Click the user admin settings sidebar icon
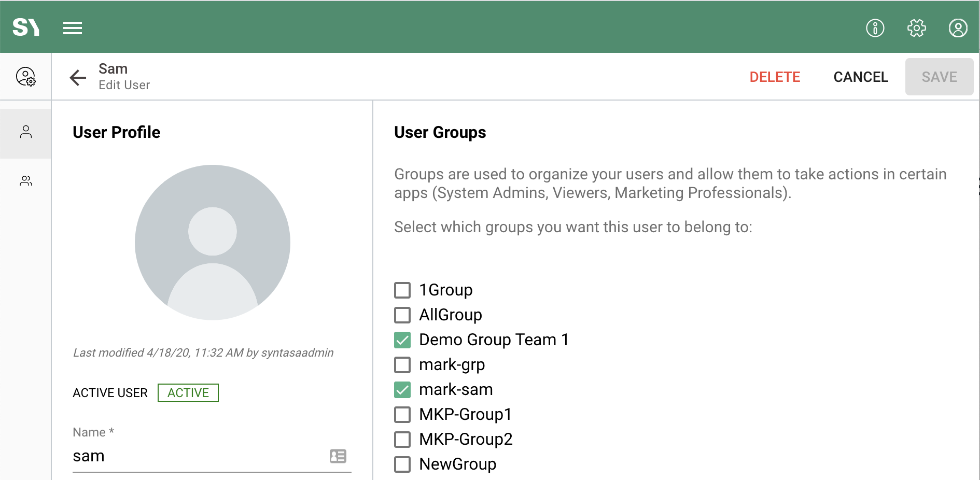 click(26, 77)
